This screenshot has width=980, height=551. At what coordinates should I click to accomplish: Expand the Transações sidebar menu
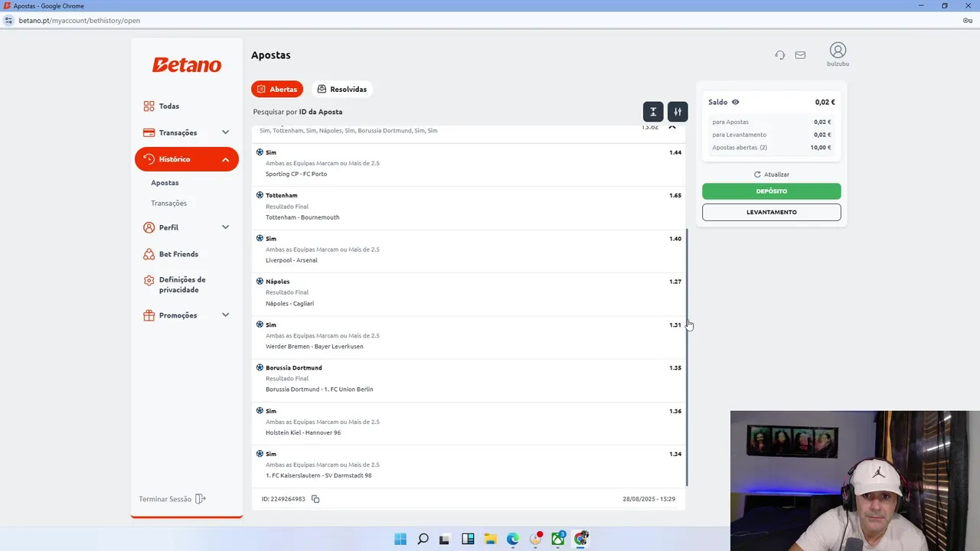click(x=225, y=132)
